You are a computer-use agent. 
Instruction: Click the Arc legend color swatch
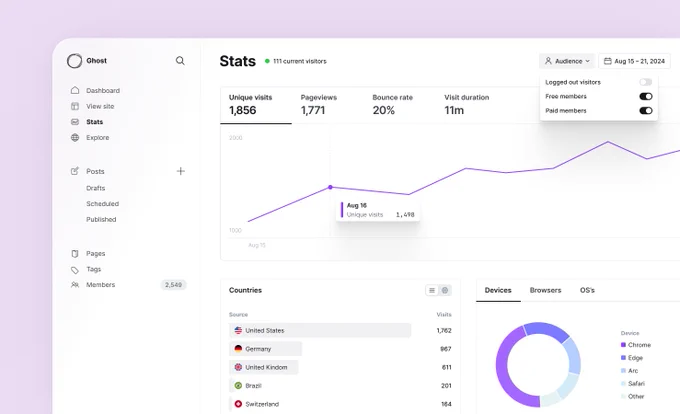coord(623,371)
